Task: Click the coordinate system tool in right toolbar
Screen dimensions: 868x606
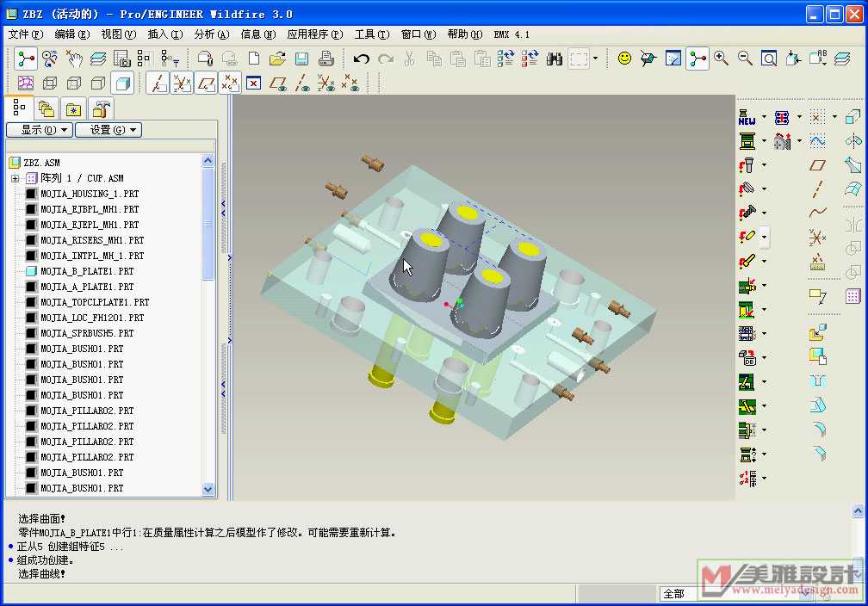Action: 818,237
